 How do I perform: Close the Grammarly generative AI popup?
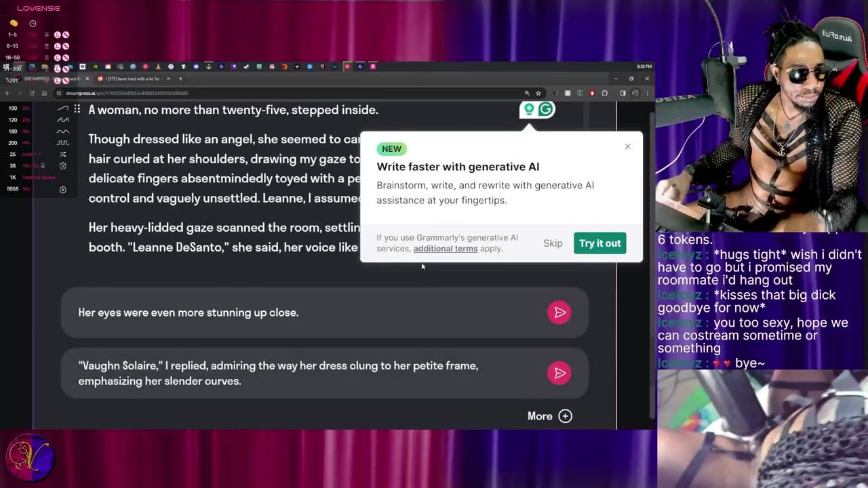coord(627,146)
